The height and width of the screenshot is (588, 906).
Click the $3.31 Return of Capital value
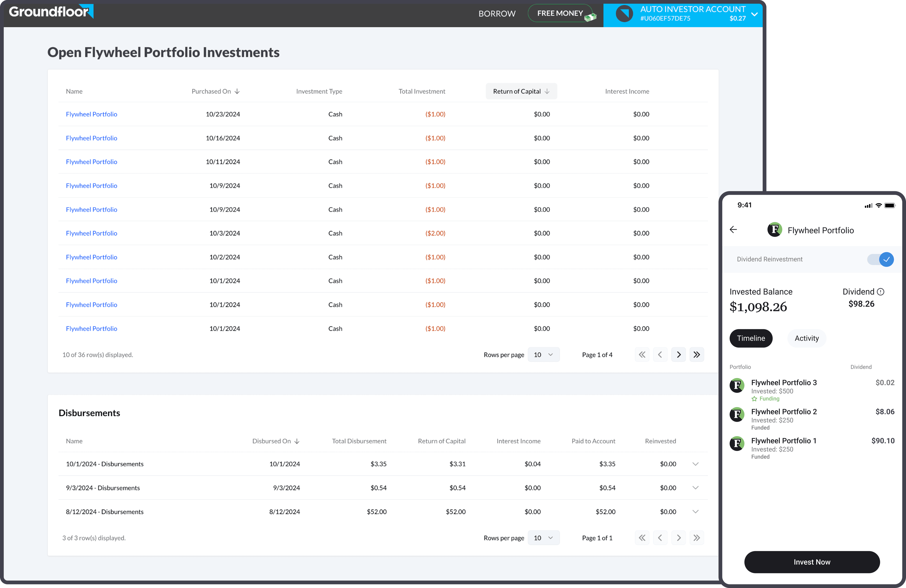coord(457,464)
